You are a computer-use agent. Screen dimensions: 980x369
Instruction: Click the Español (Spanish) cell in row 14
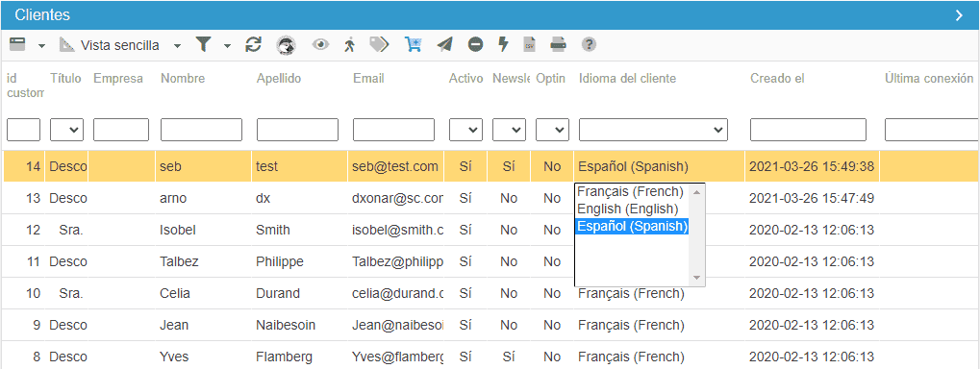tap(659, 166)
